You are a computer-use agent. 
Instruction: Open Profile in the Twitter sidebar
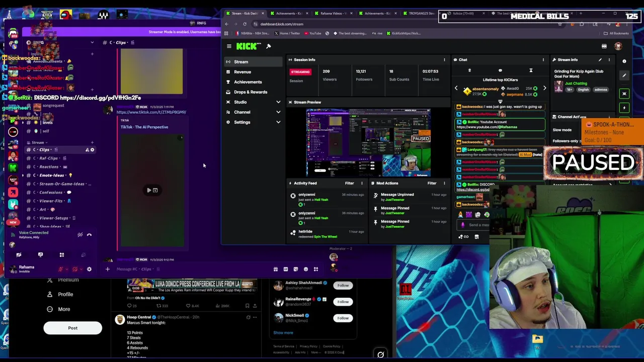60,294
